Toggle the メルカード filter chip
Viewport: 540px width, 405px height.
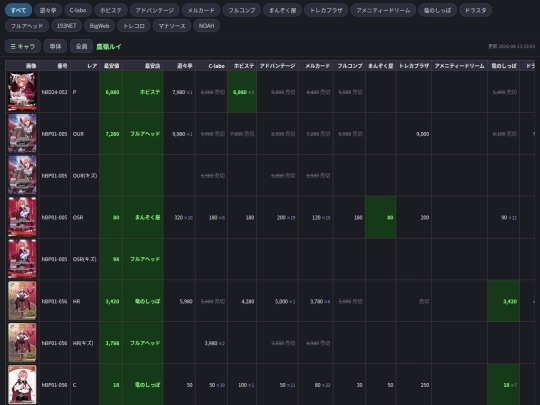[201, 10]
